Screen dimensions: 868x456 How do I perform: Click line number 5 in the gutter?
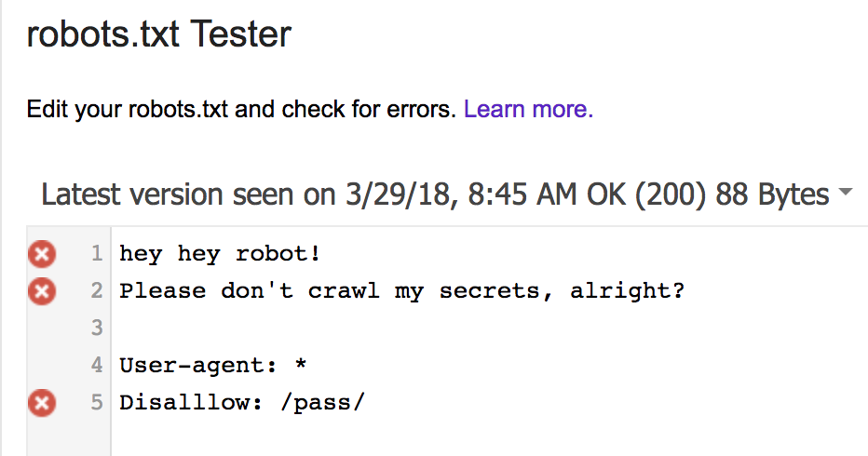click(97, 403)
